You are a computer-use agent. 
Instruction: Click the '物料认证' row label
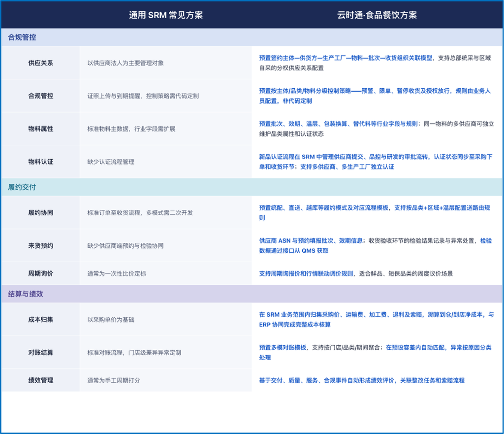40,162
